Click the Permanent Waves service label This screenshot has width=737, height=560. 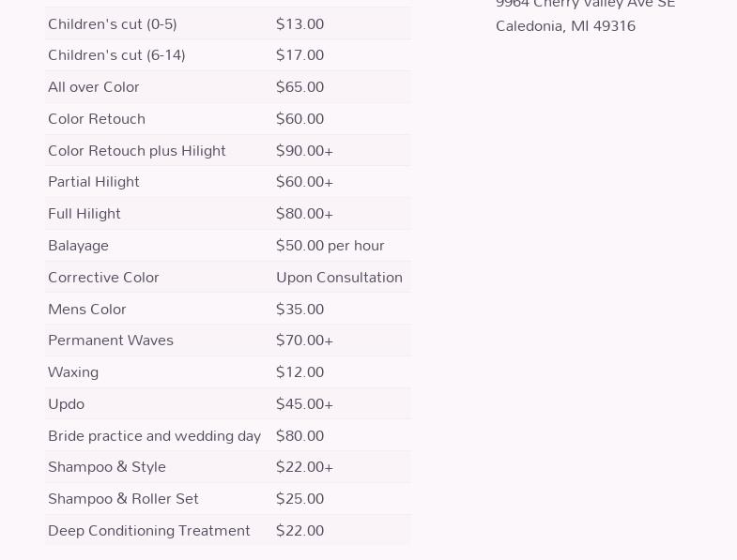pos(111,341)
